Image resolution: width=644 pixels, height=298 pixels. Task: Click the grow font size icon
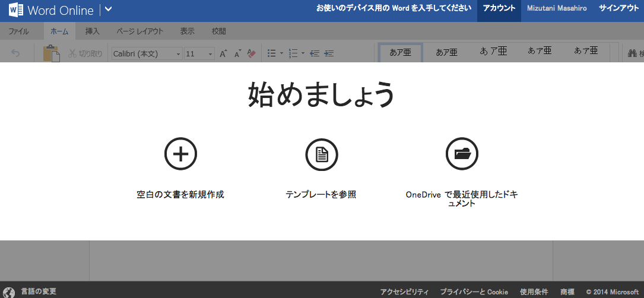click(x=223, y=53)
